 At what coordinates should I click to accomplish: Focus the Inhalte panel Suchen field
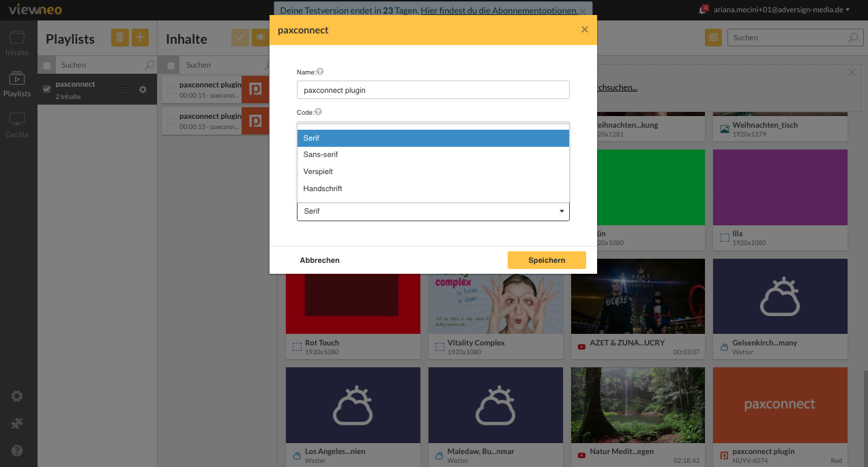(225, 65)
